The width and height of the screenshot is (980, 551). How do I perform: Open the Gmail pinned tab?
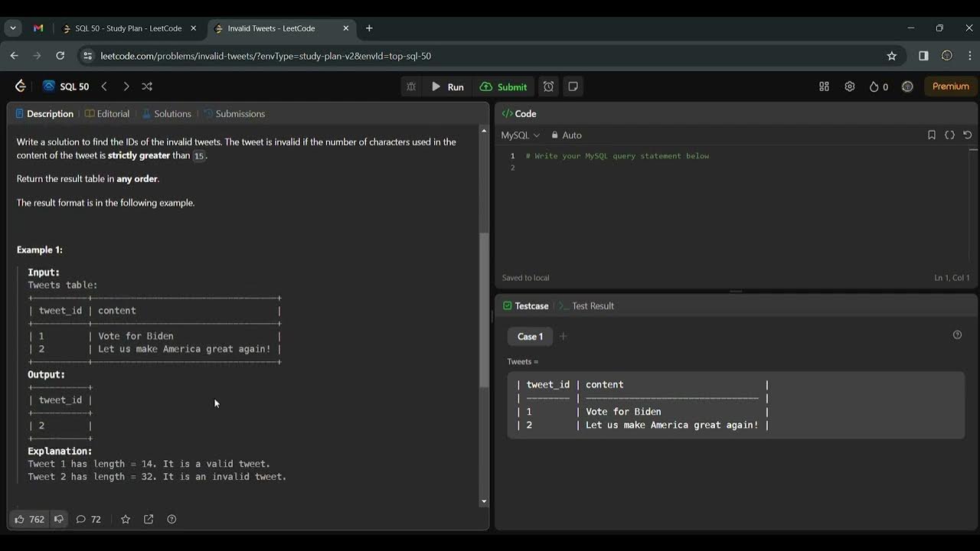38,28
